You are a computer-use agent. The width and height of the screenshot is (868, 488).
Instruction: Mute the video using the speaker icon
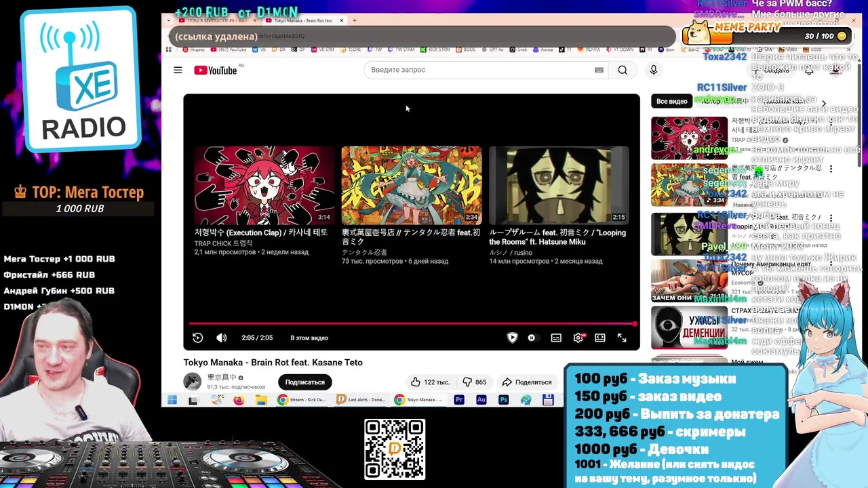(222, 338)
